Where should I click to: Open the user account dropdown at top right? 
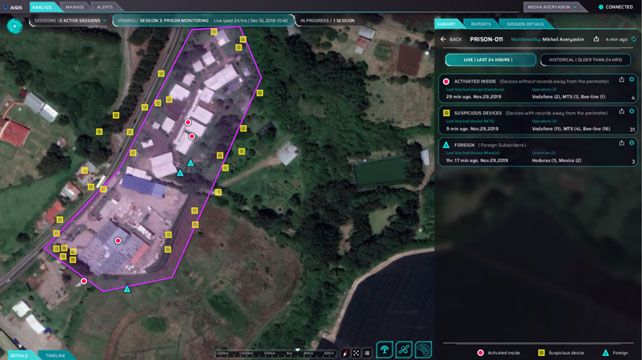(x=552, y=7)
